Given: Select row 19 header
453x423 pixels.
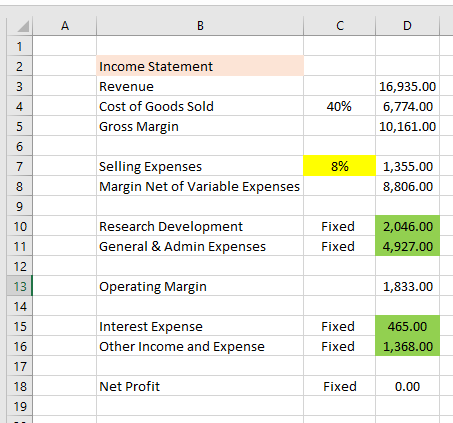Looking at the screenshot, I should [20, 406].
